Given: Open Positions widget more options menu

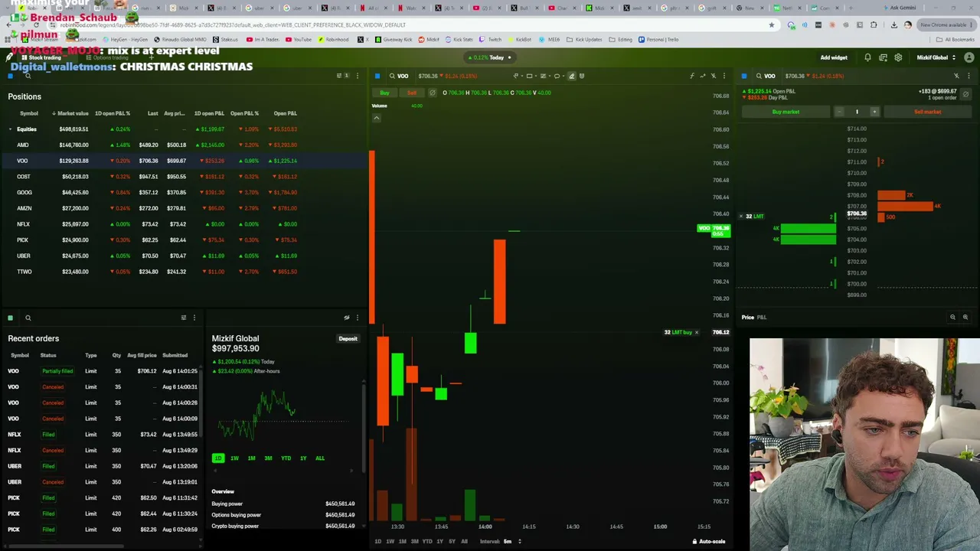Looking at the screenshot, I should (x=357, y=76).
